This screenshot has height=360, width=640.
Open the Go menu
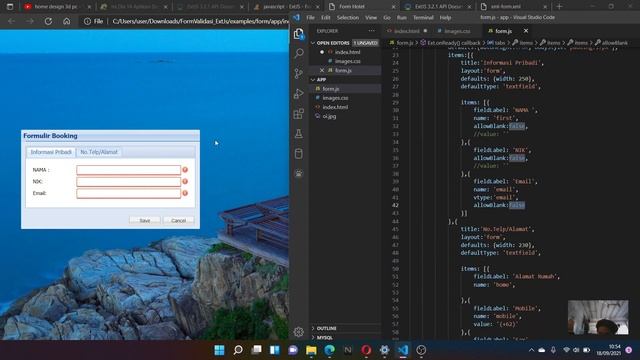click(387, 18)
